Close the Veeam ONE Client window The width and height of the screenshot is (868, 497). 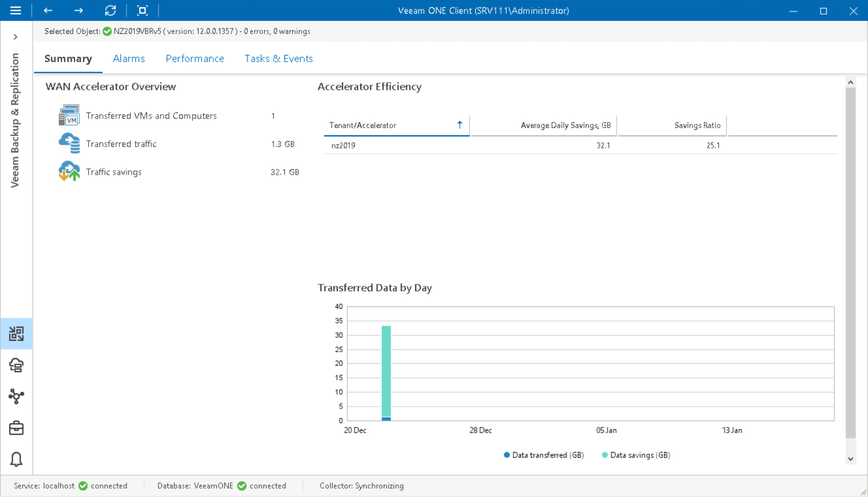click(853, 10)
